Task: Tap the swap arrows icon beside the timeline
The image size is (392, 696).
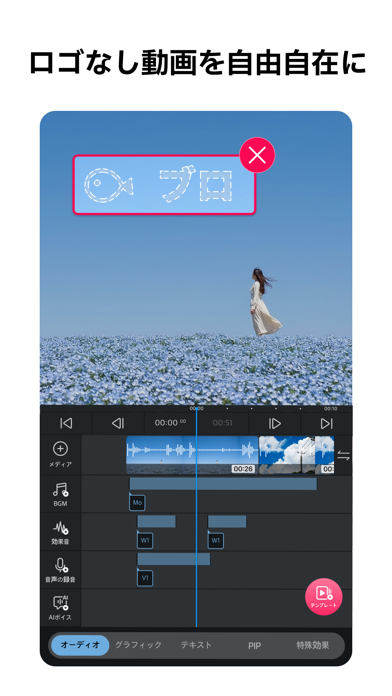Action: pyautogui.click(x=343, y=455)
